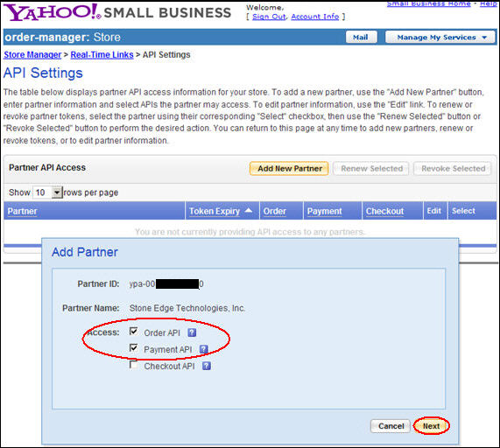The image size is (500, 448).
Task: Sort table by Checkout column
Action: coord(384,211)
